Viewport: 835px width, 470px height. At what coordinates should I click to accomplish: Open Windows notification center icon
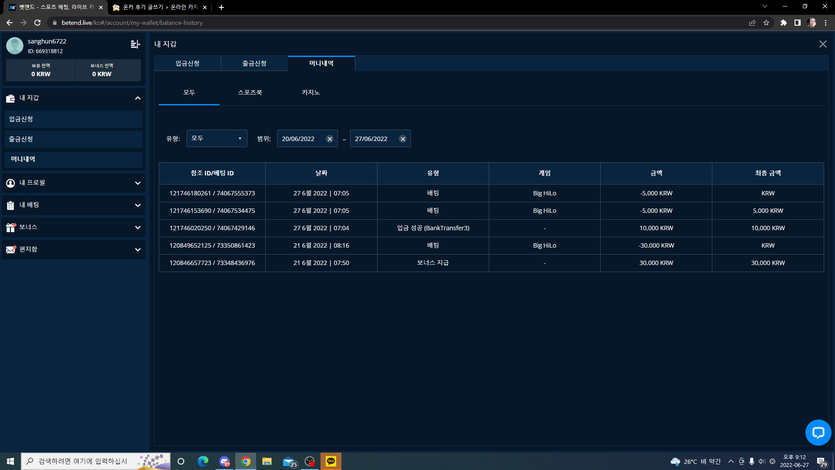(823, 461)
